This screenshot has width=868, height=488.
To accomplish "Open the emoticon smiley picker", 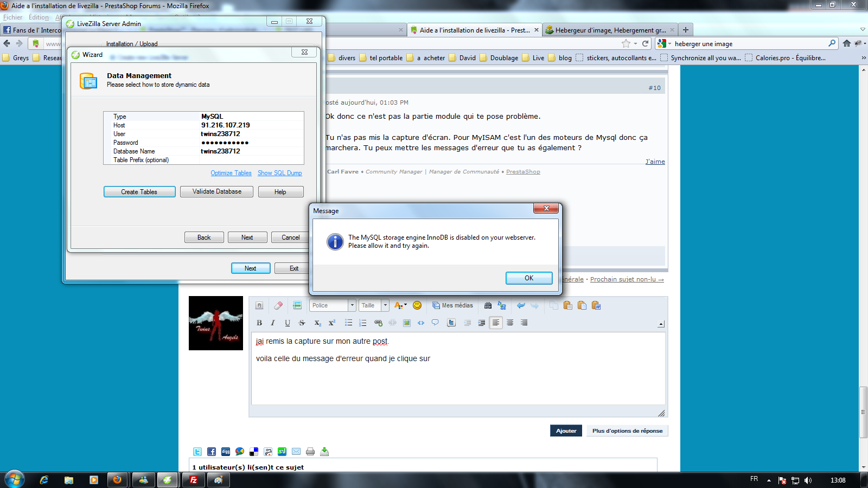I will 417,305.
